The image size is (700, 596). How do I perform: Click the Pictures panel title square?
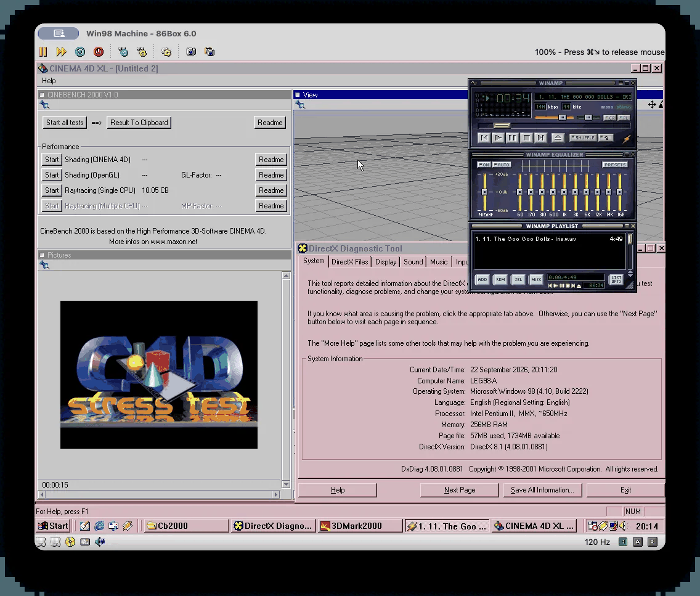click(x=42, y=255)
